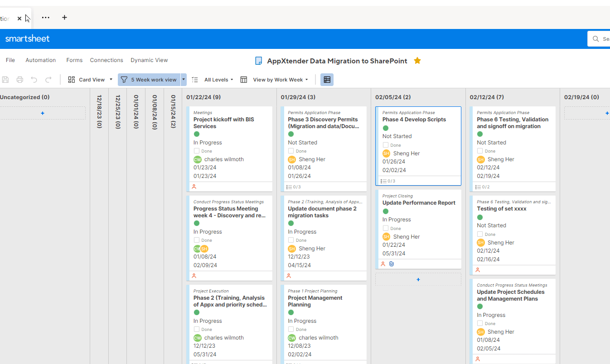
Task: Click the person icon on Progress Status Meeting card
Action: [194, 276]
